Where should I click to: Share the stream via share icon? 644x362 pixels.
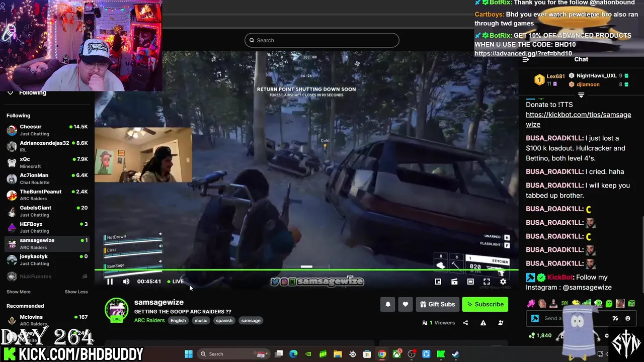465,323
